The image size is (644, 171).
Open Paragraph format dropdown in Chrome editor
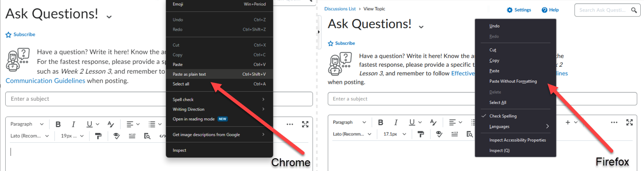tap(27, 124)
